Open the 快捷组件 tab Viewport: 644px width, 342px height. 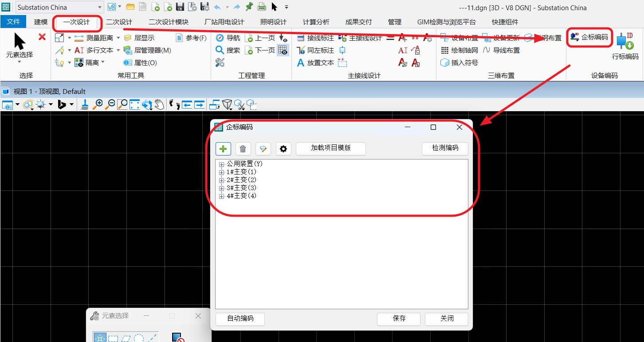[505, 22]
